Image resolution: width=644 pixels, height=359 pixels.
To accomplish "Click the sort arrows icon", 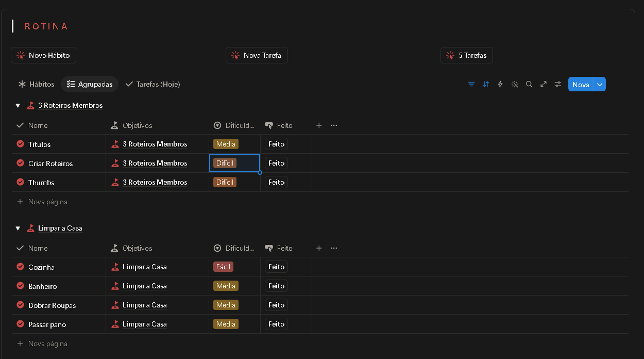I will coord(486,84).
